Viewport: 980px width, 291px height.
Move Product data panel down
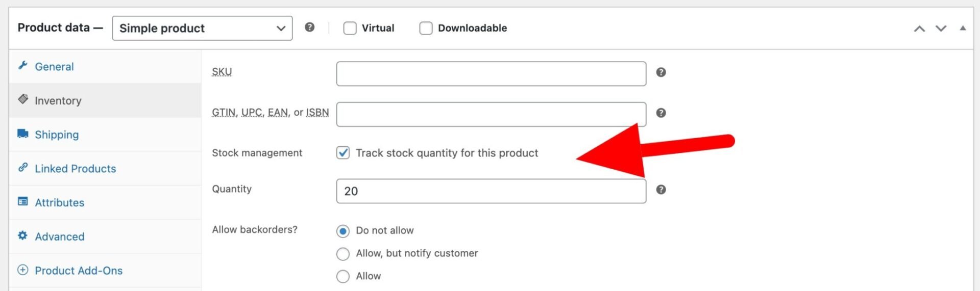click(x=941, y=29)
